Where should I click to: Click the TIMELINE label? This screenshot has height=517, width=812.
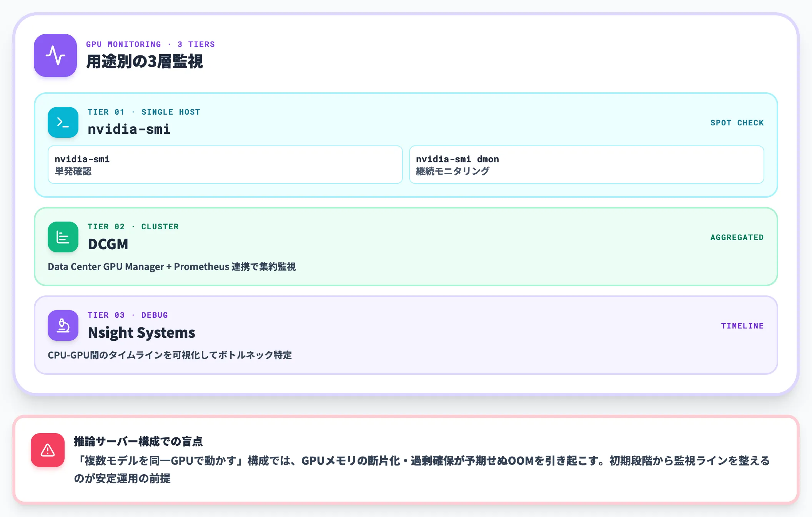pyautogui.click(x=742, y=326)
